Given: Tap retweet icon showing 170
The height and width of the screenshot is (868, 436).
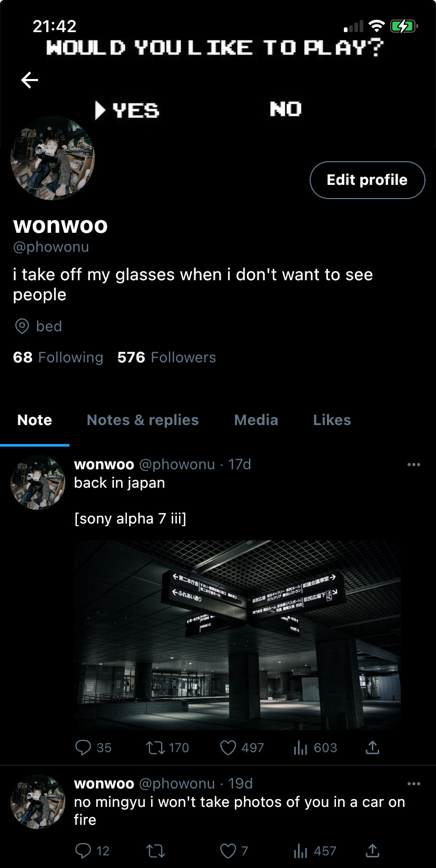Looking at the screenshot, I should coord(155,747).
